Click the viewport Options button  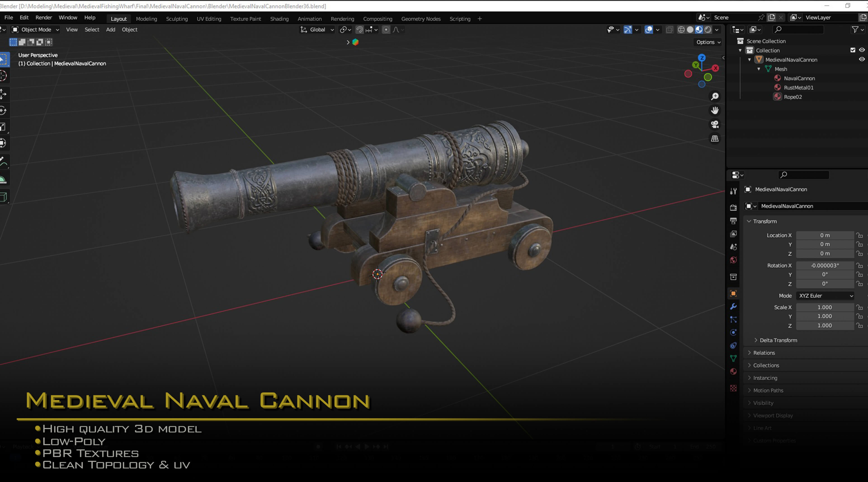click(708, 42)
